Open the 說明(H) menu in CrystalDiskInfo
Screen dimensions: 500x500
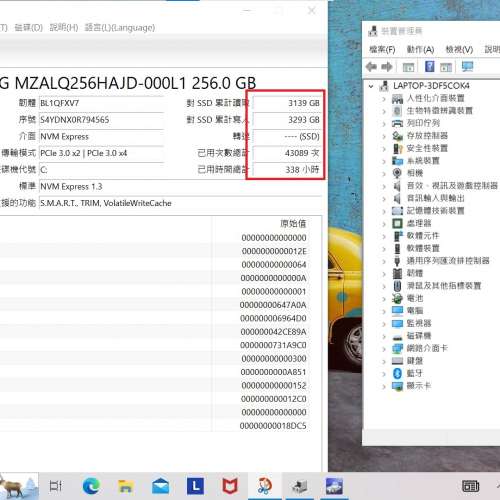coord(64,27)
